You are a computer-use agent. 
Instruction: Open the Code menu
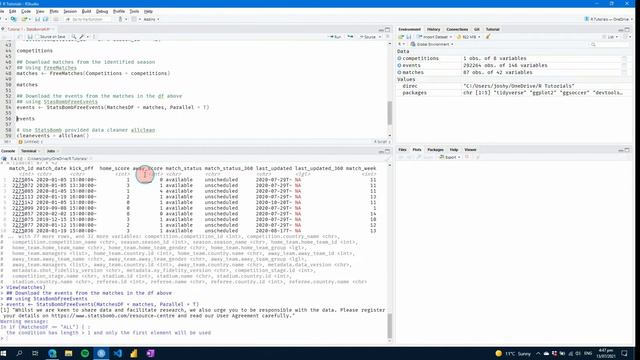[x=26, y=11]
